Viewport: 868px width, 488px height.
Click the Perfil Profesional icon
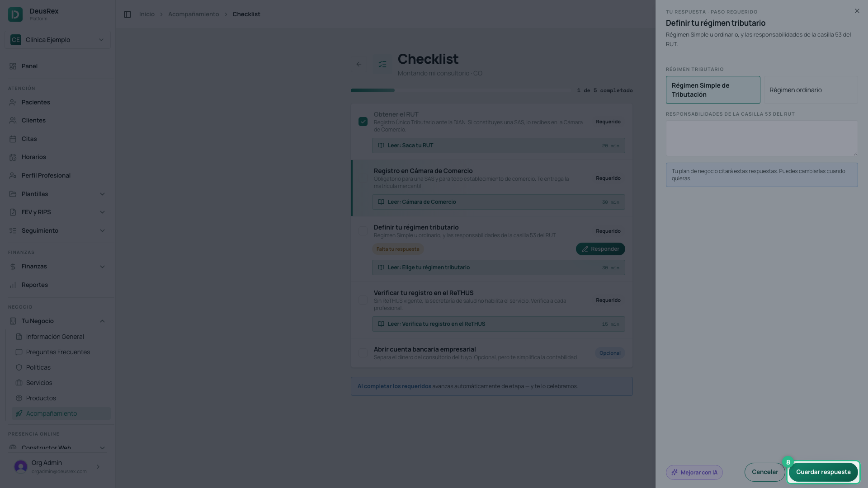(x=13, y=176)
